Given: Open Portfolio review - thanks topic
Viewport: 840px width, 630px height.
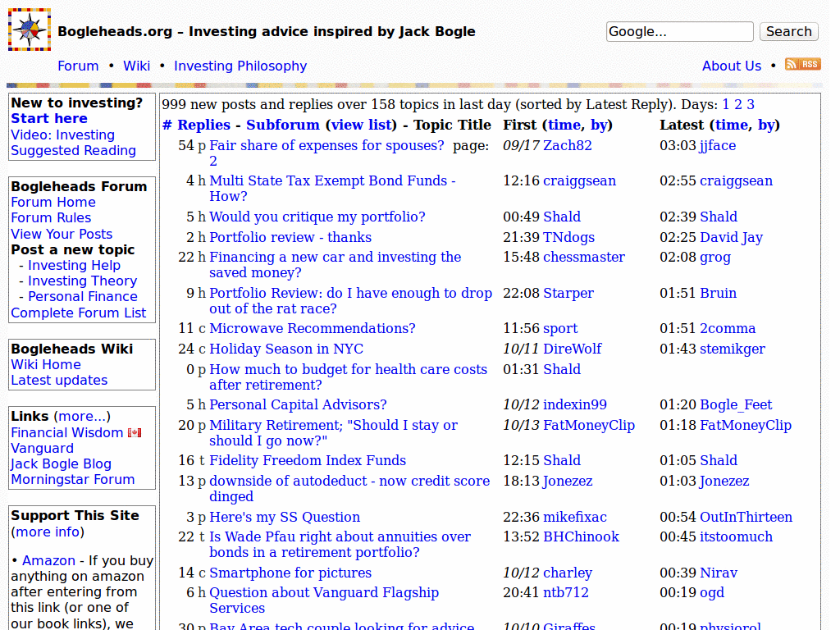Looking at the screenshot, I should click(x=290, y=237).
